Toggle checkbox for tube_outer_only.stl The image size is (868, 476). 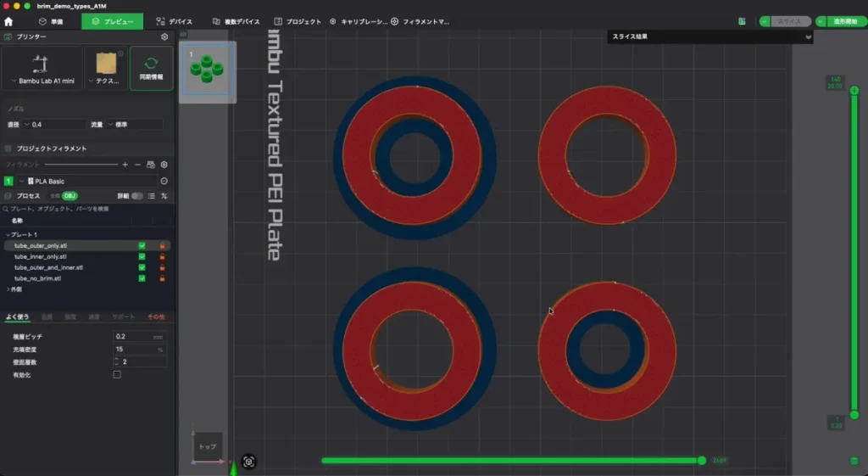[142, 245]
